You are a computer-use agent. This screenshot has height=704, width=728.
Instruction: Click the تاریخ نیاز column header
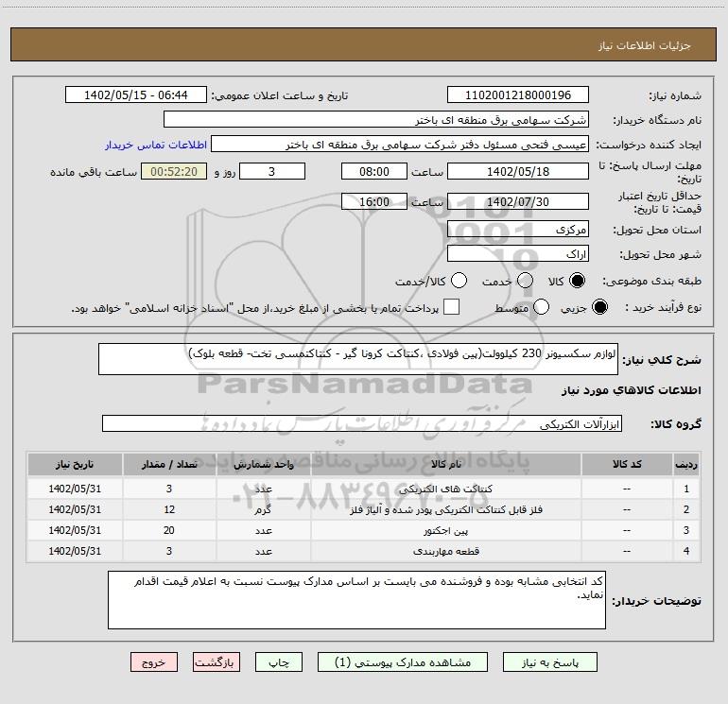pyautogui.click(x=75, y=464)
